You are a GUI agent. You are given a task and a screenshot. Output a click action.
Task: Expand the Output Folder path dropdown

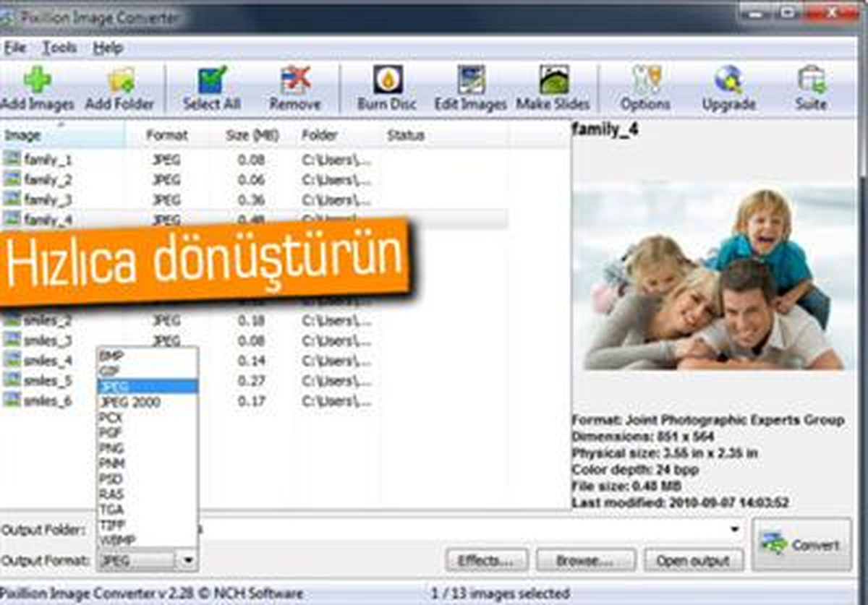[x=735, y=530]
